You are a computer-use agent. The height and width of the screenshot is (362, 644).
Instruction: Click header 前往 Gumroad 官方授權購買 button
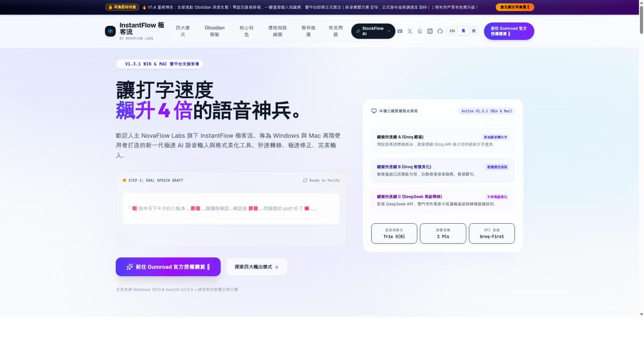click(x=509, y=31)
